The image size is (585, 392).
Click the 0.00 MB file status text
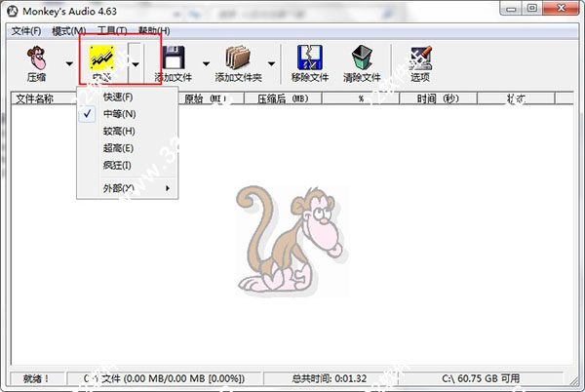164,378
